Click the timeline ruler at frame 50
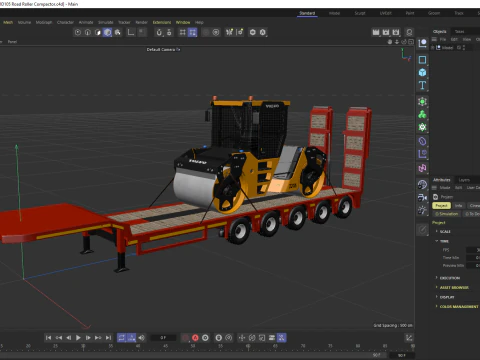The width and height of the screenshot is (480, 360). (193, 347)
